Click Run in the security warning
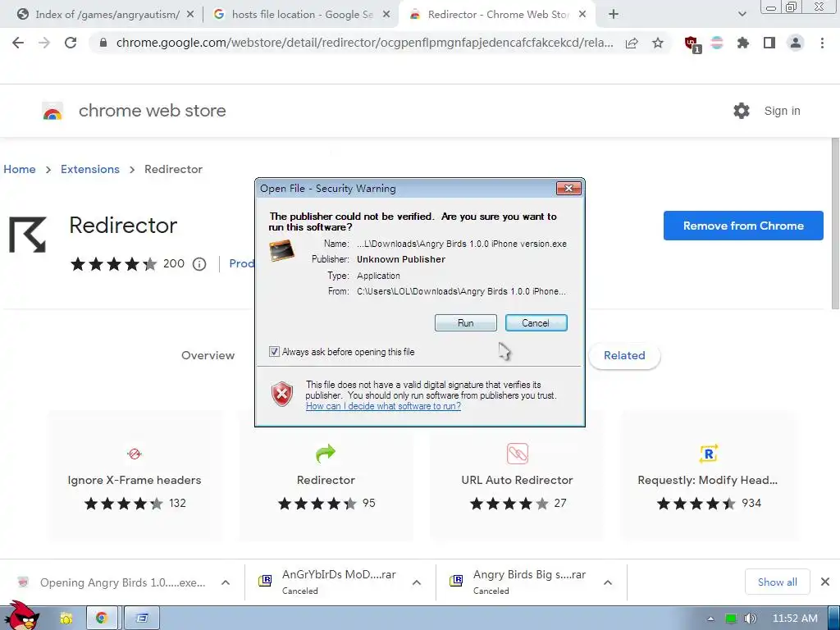Screen dimensions: 840x630 pos(466,323)
